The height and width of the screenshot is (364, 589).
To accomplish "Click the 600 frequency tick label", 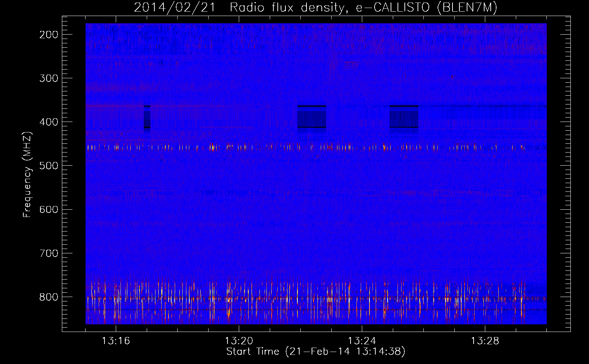I will point(49,209).
